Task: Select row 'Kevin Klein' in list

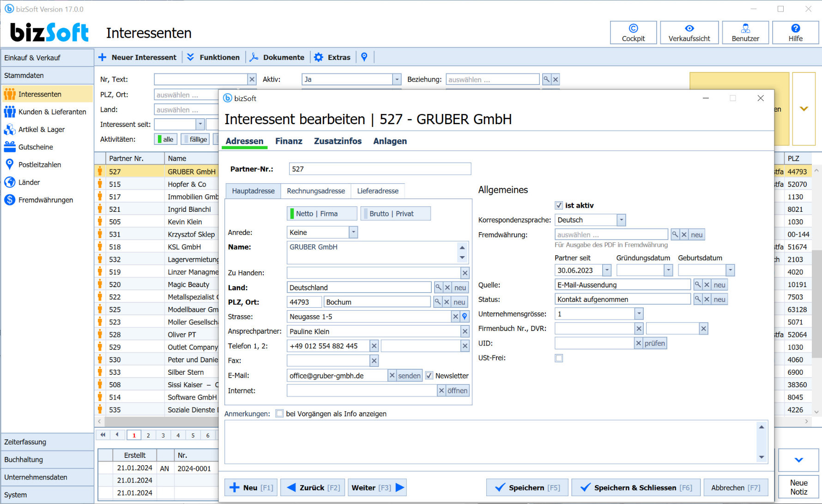Action: 185,222
